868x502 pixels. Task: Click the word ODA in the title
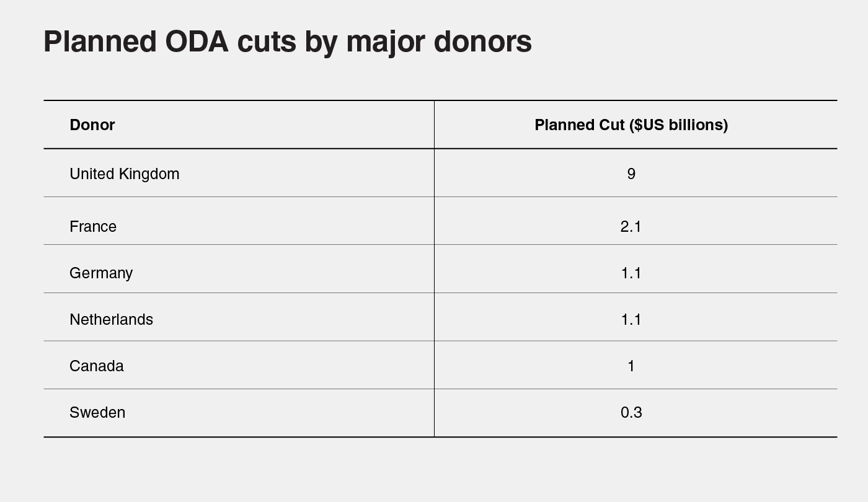(197, 42)
